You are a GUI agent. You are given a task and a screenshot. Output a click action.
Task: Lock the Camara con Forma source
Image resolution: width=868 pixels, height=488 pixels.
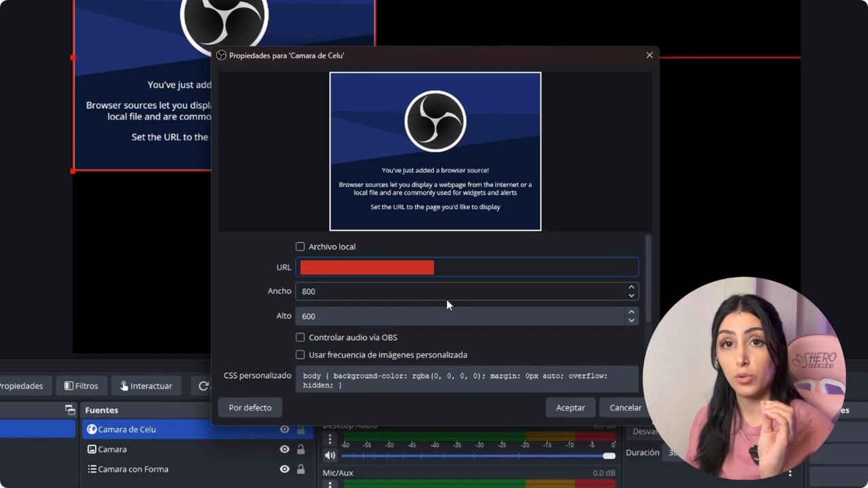[300, 469]
